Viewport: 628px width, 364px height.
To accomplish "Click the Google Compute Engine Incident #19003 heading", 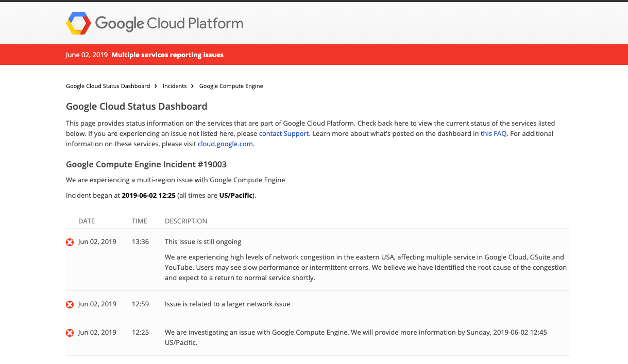I will (x=146, y=164).
